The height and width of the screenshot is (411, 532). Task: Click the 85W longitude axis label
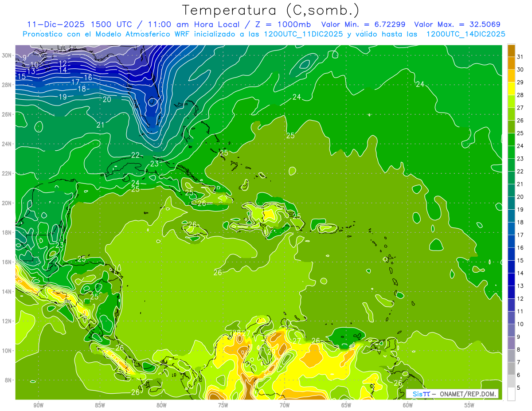[x=100, y=405]
